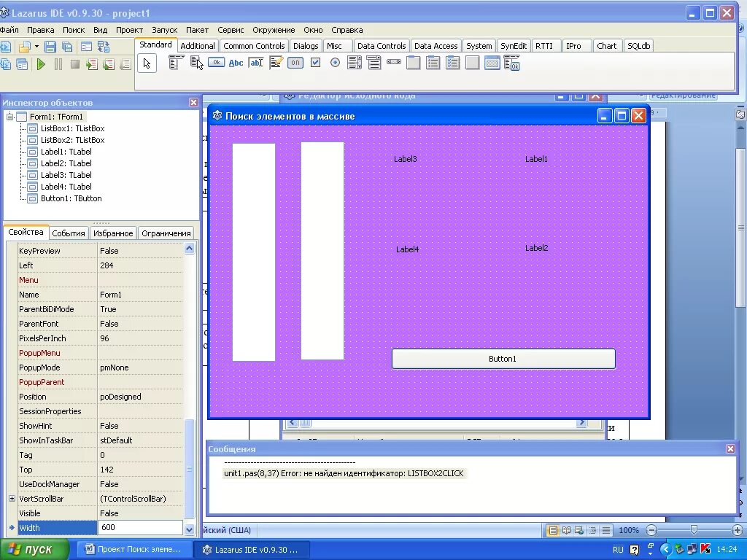Open the Сервис menu

pyautogui.click(x=231, y=29)
